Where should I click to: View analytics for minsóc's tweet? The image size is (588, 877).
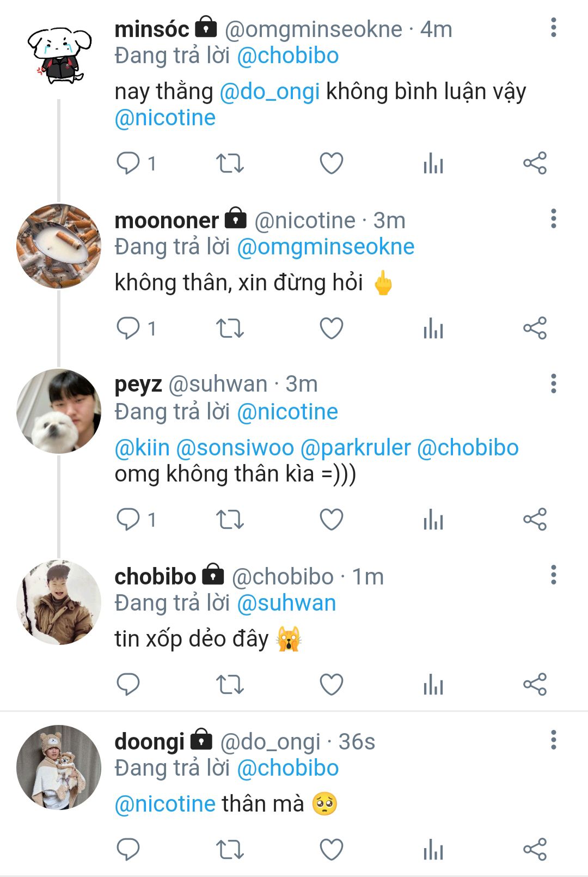click(433, 163)
